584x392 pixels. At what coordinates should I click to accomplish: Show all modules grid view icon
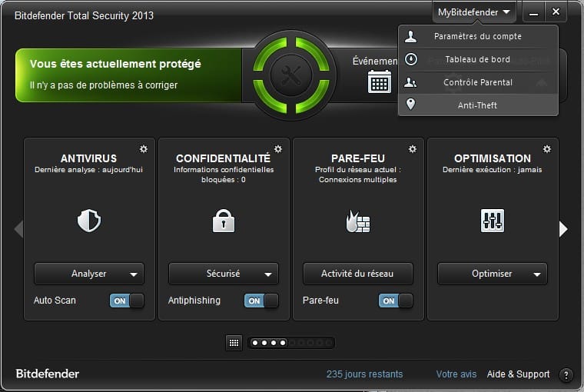(x=234, y=343)
